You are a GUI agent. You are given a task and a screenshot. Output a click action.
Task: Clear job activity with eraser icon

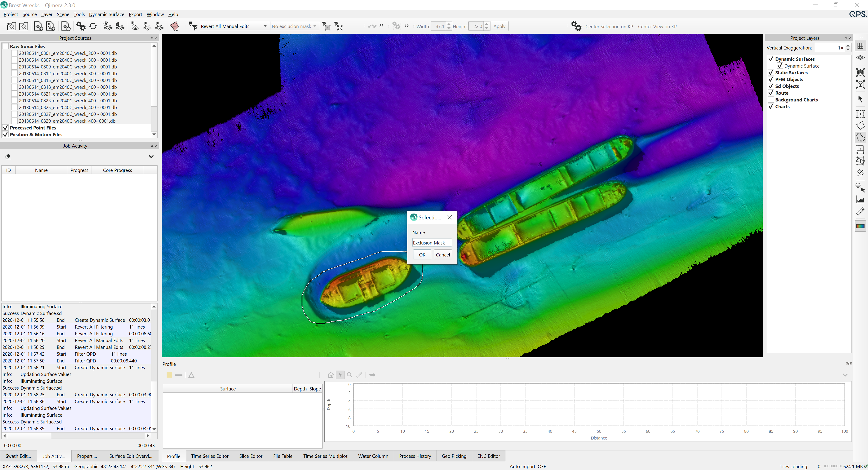tap(8, 157)
